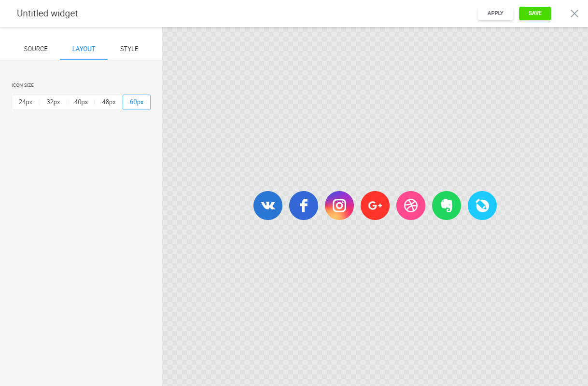This screenshot has width=588, height=386.
Task: Edit the Untitled widget title
Action: tap(47, 14)
